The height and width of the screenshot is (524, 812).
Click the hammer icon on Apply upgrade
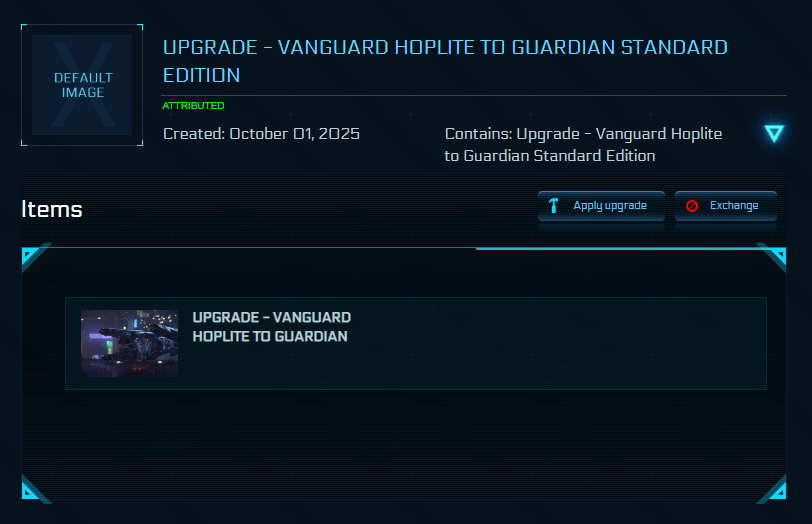pos(553,206)
